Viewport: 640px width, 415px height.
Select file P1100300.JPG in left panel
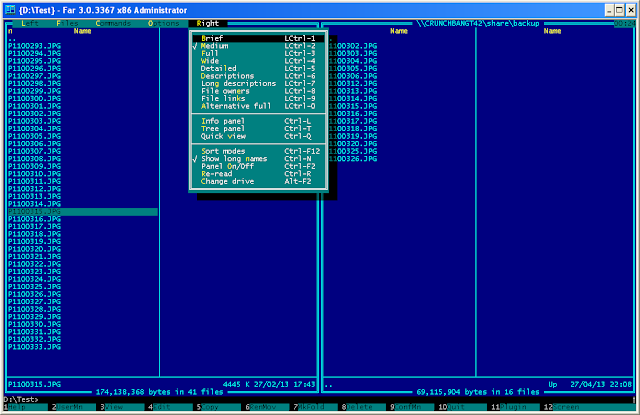click(x=34, y=98)
